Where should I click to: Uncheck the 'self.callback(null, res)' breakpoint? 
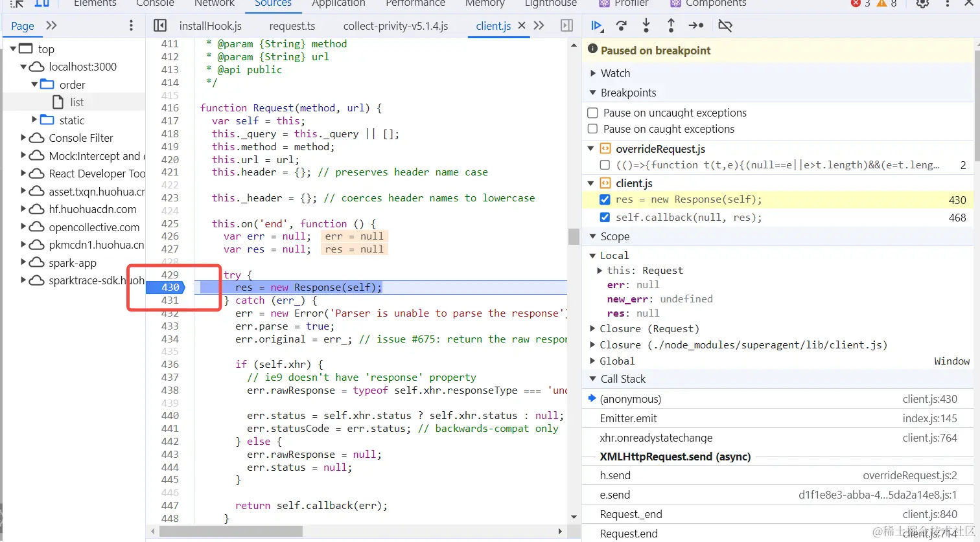[605, 218]
